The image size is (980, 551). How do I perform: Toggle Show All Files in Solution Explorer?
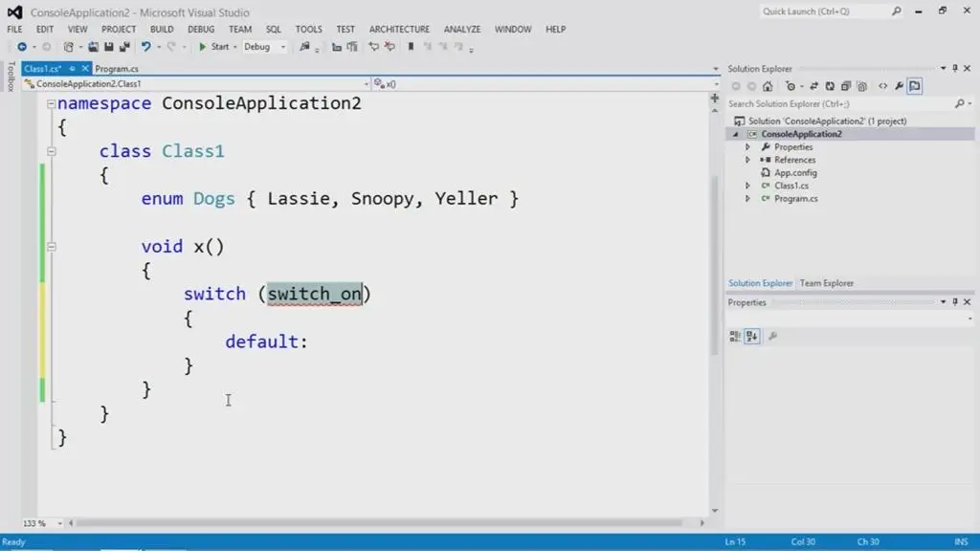862,86
